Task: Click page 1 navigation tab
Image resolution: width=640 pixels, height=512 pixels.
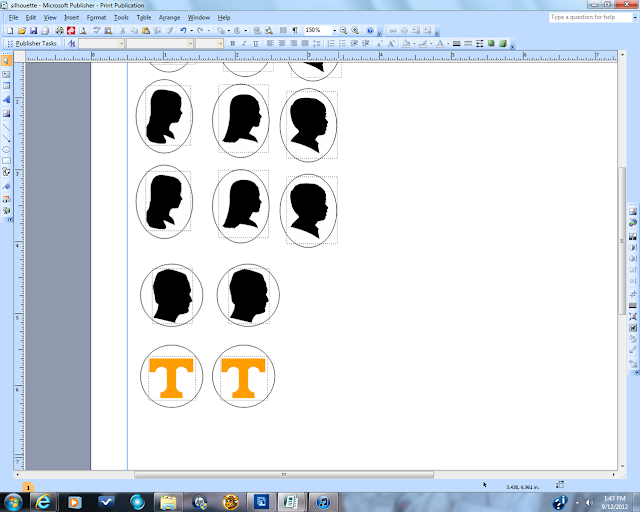Action: point(28,488)
